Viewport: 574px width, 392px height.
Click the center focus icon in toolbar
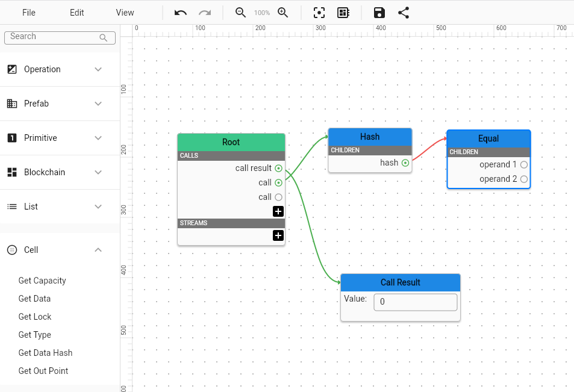pos(319,13)
